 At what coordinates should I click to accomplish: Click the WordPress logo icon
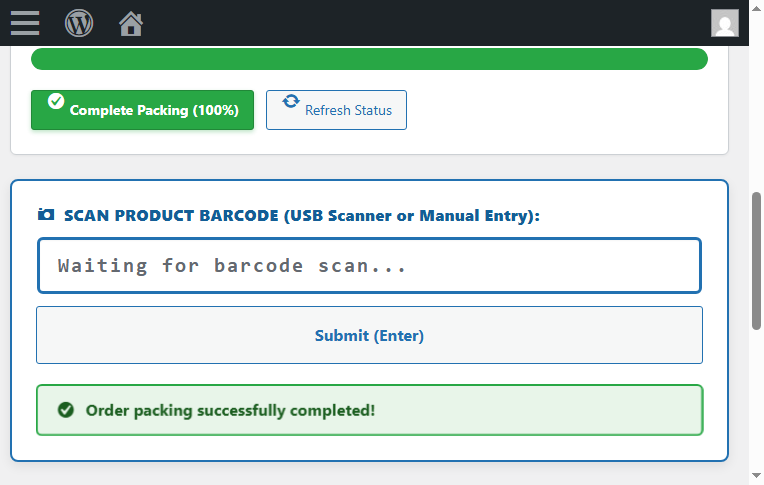tap(79, 23)
